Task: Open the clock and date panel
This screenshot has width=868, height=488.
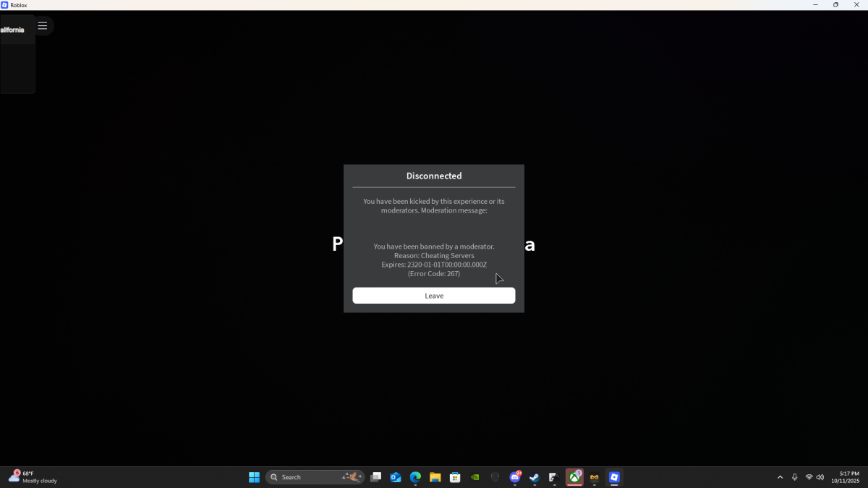Action: [x=845, y=477]
